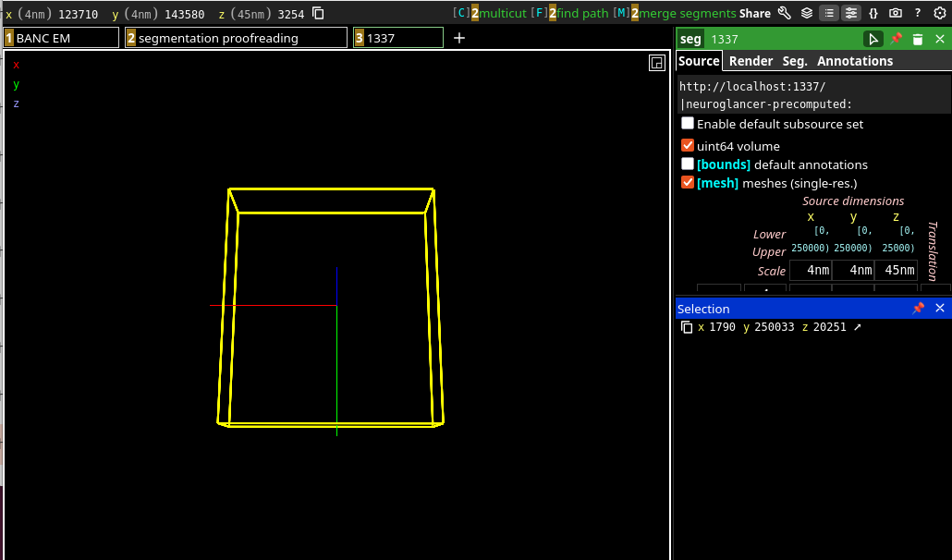This screenshot has height=560, width=952.
Task: Switch to the Render tab
Action: 751,61
